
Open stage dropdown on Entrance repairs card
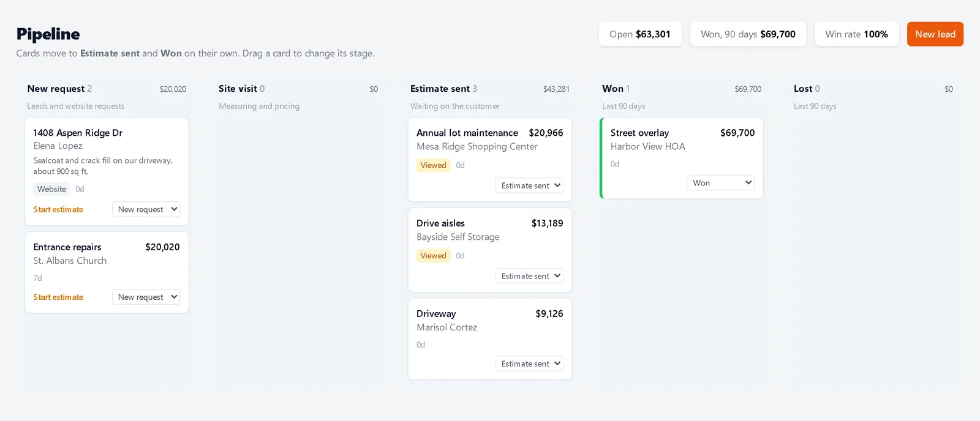(x=146, y=297)
